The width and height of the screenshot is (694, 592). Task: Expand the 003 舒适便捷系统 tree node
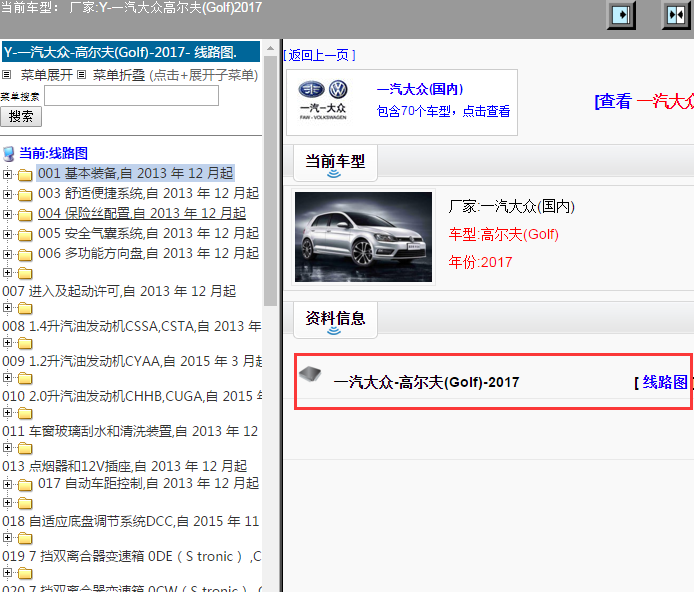[7, 194]
